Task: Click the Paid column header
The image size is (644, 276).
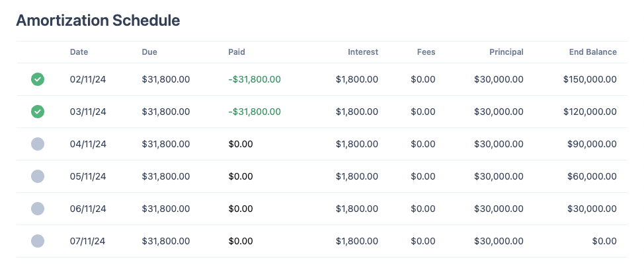Action: [x=237, y=52]
